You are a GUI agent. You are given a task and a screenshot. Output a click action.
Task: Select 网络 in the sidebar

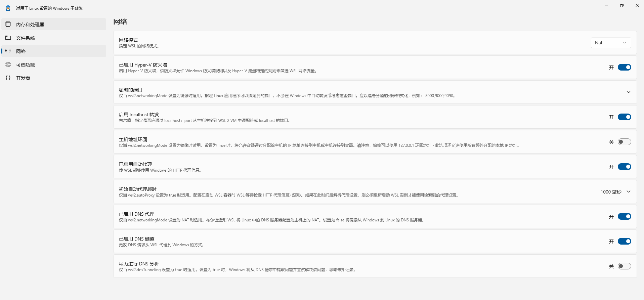click(54, 51)
